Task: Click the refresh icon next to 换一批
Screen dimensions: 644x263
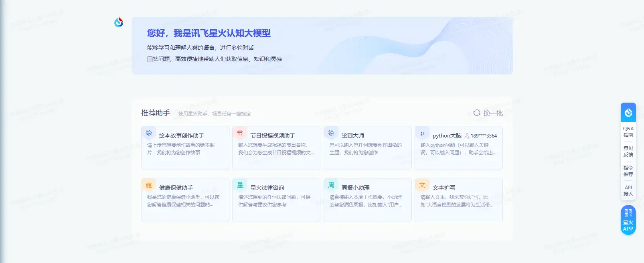Action: click(x=477, y=113)
